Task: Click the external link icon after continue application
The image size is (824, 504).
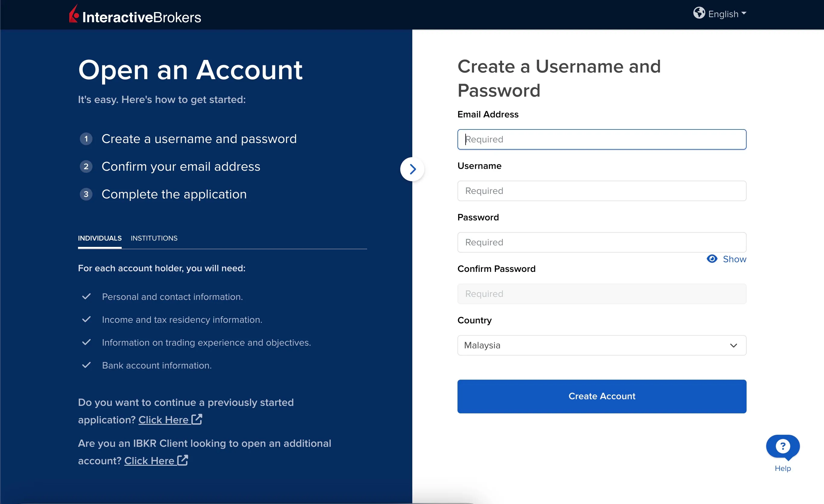Action: [197, 419]
